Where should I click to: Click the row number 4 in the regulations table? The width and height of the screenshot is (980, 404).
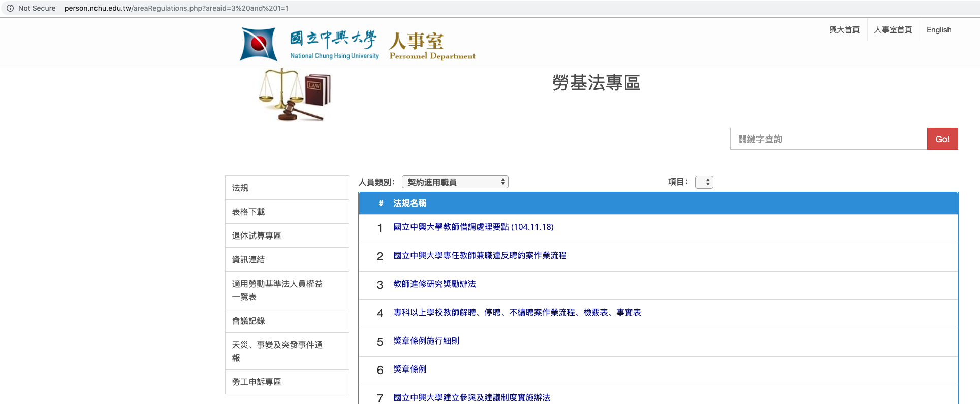coord(380,313)
